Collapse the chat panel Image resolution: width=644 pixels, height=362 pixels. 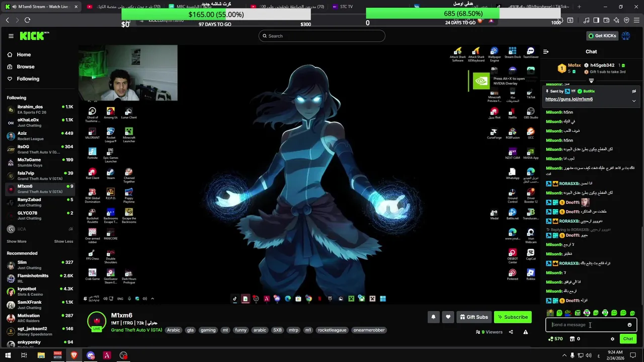click(x=546, y=51)
